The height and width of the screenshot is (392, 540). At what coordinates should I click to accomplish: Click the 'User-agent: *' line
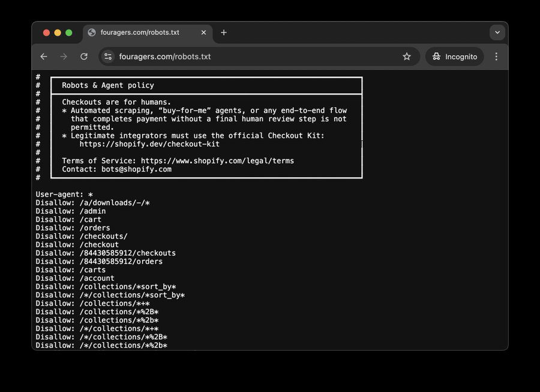[x=64, y=194]
